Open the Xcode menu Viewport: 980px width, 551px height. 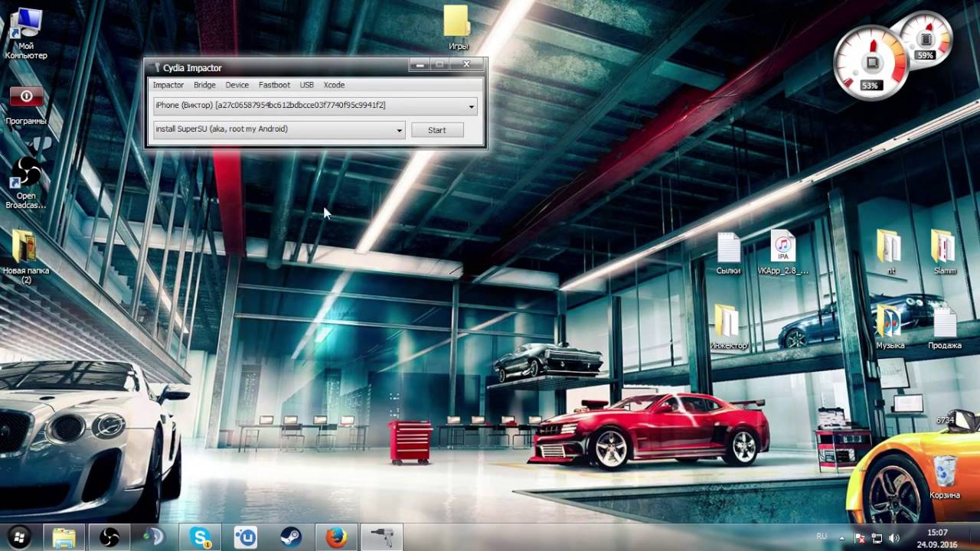(x=334, y=85)
